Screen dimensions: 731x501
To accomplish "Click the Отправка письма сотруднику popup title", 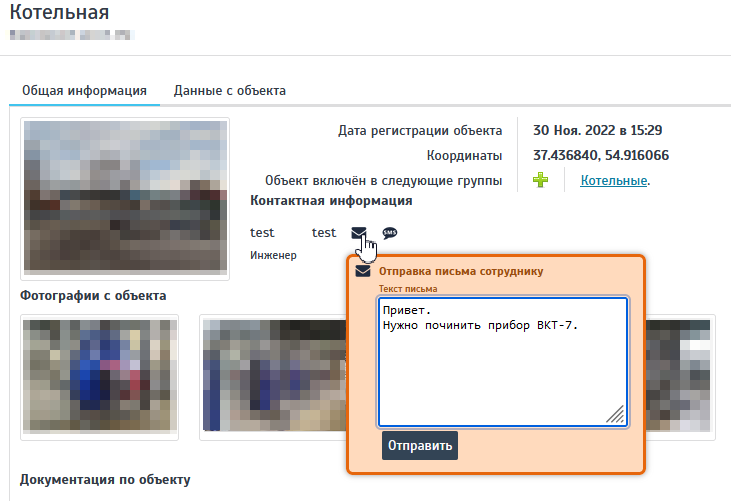I will (461, 271).
